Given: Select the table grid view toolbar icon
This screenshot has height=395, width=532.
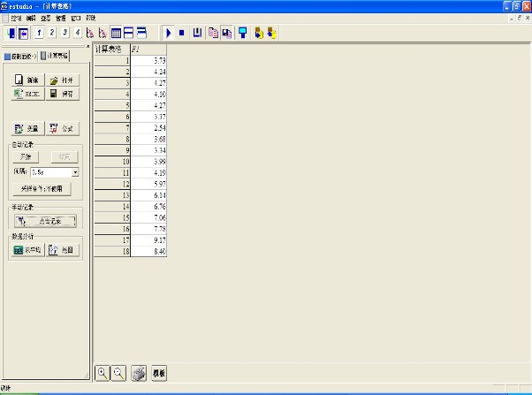Looking at the screenshot, I should (116, 33).
